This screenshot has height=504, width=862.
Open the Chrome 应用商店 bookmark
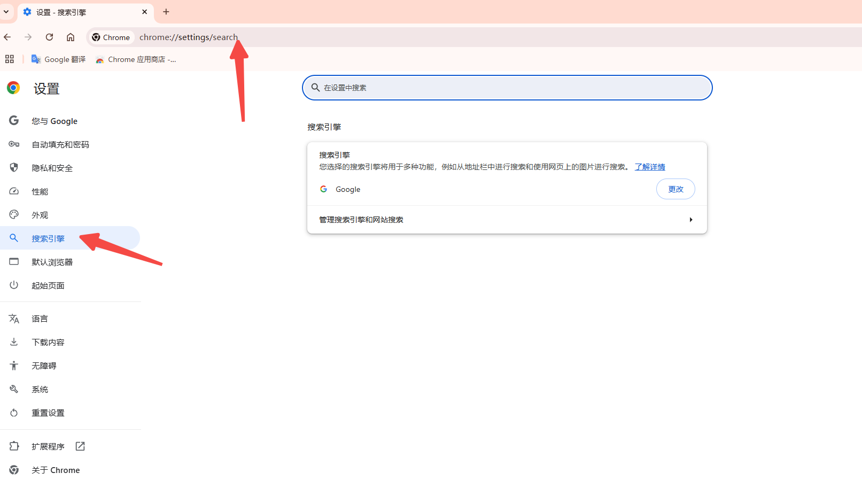(136, 59)
